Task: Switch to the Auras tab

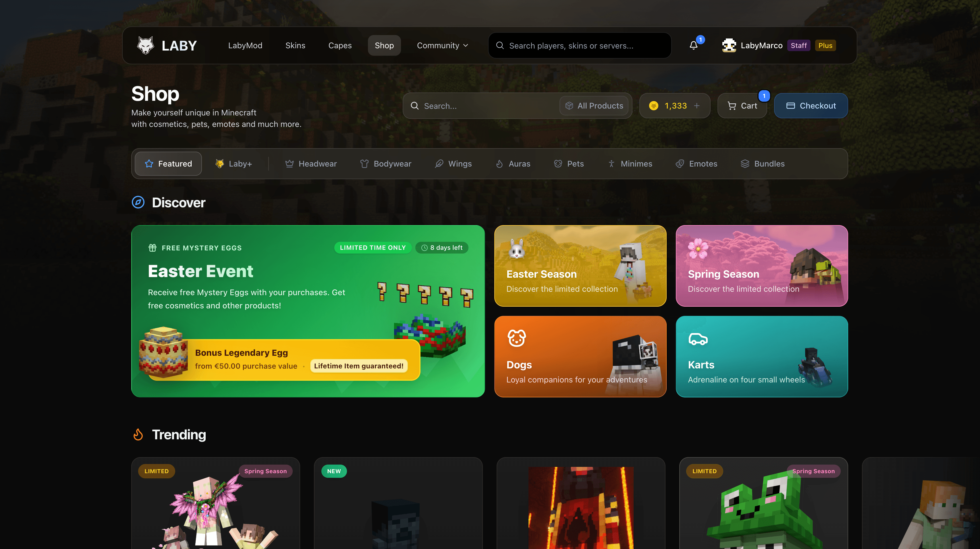Action: (512, 163)
